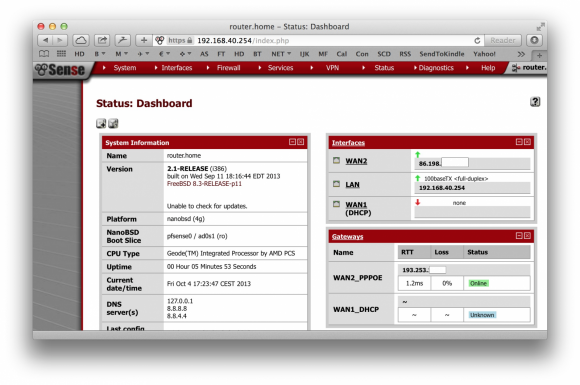Open the LAN interface link

352,185
